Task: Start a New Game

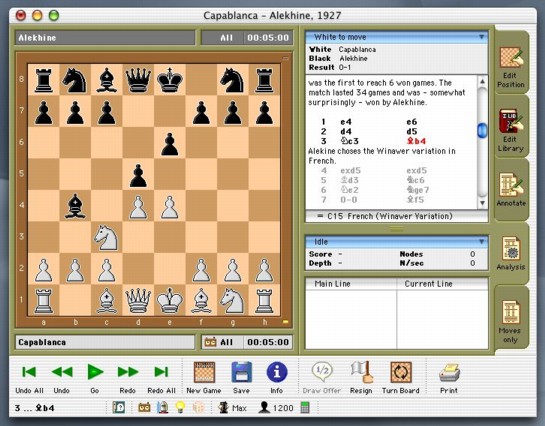Action: 204,377
